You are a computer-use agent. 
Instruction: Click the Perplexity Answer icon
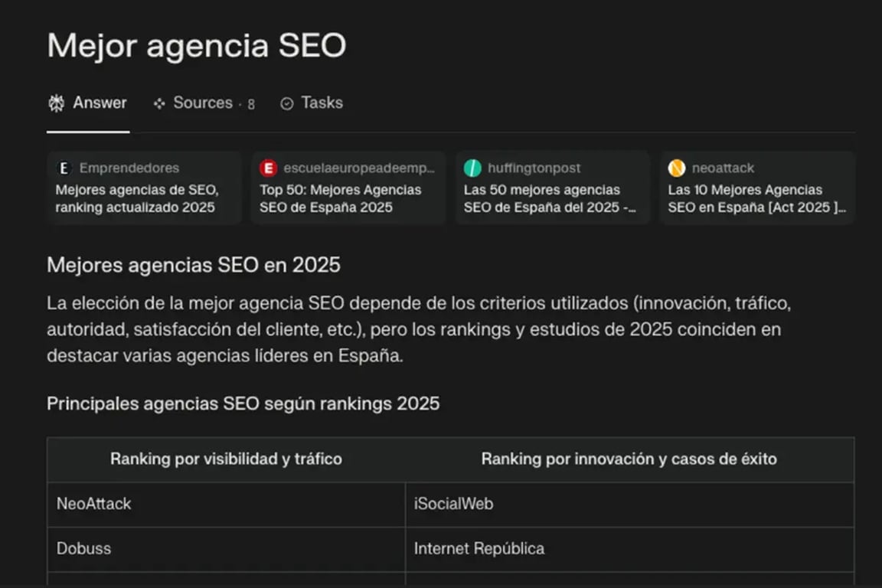[x=56, y=103]
